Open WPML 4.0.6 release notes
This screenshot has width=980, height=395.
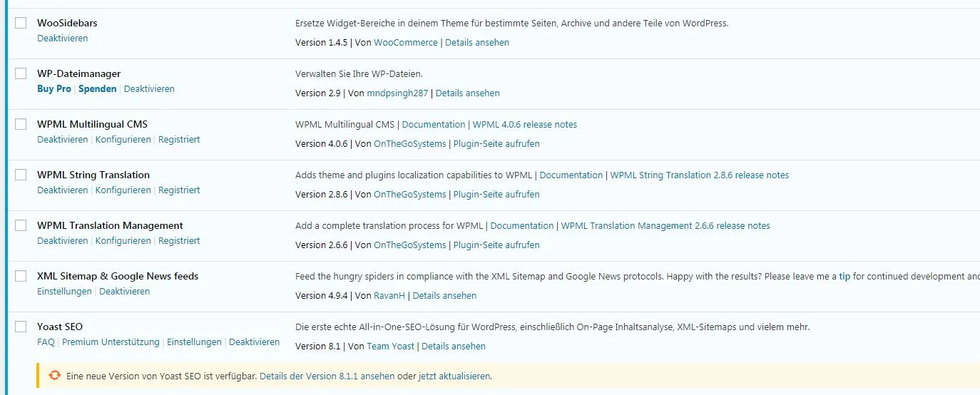pos(525,125)
